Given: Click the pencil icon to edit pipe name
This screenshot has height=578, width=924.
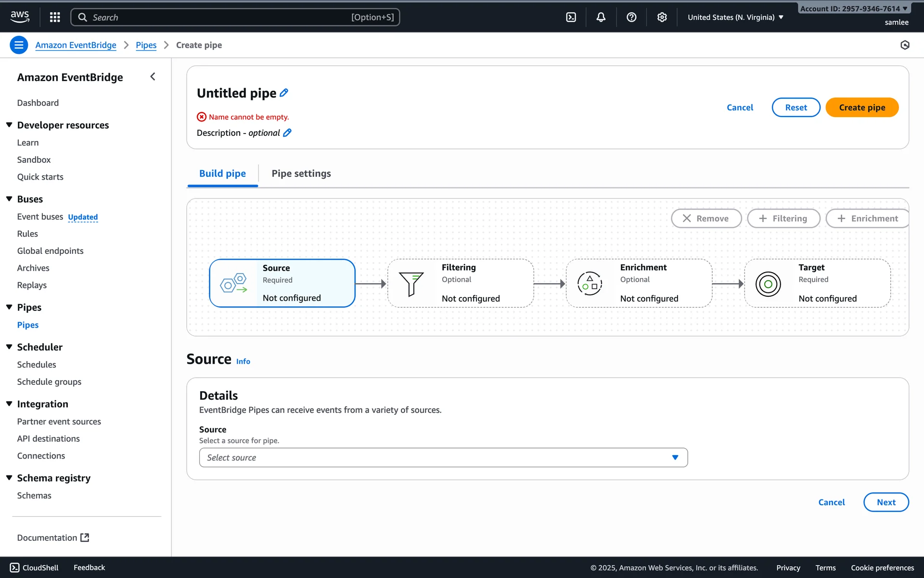Looking at the screenshot, I should click(284, 93).
